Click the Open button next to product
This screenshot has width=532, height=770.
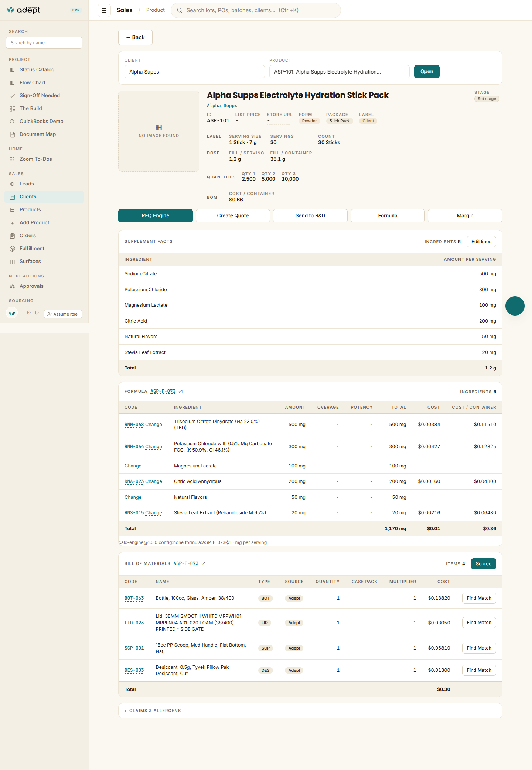[x=427, y=72]
